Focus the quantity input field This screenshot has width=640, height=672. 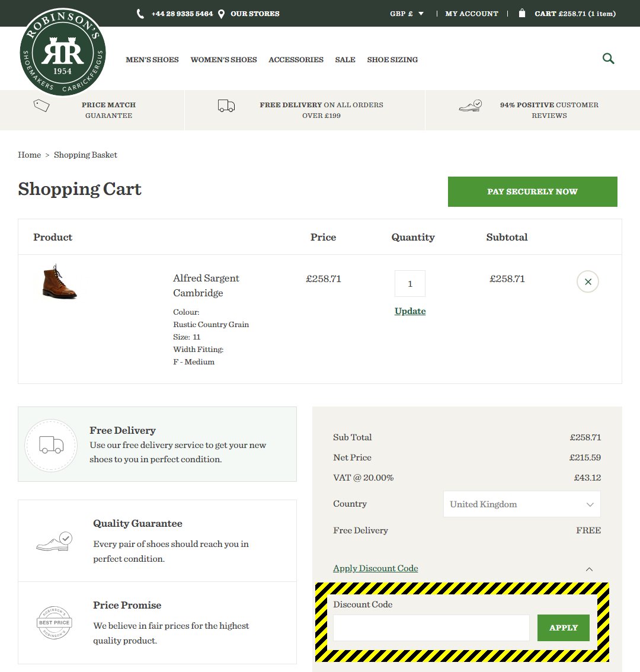(x=410, y=283)
